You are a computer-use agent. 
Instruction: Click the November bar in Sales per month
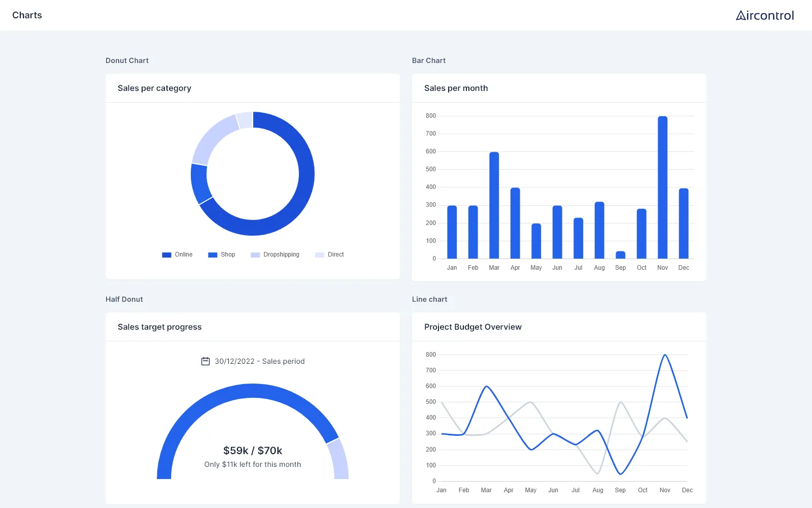tap(663, 187)
